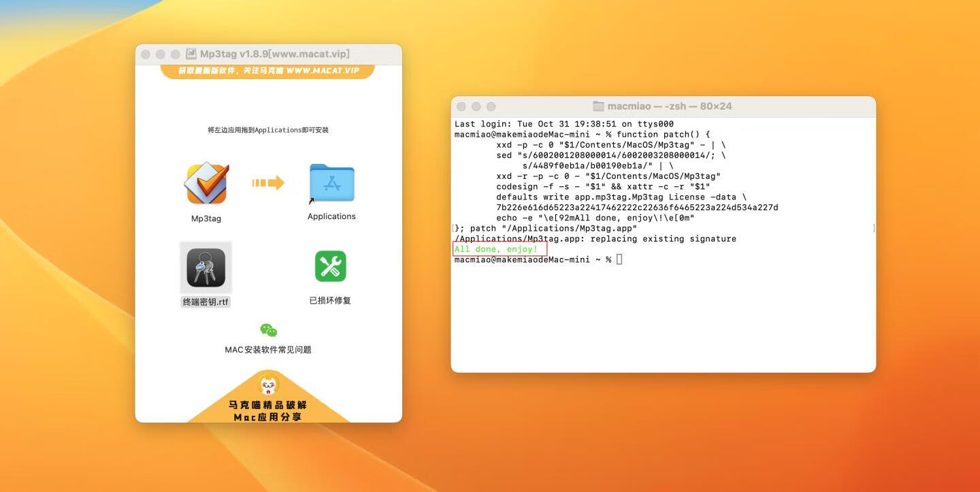Open the Mp3tag application icon
Screen dimensions: 980x492
[x=206, y=182]
